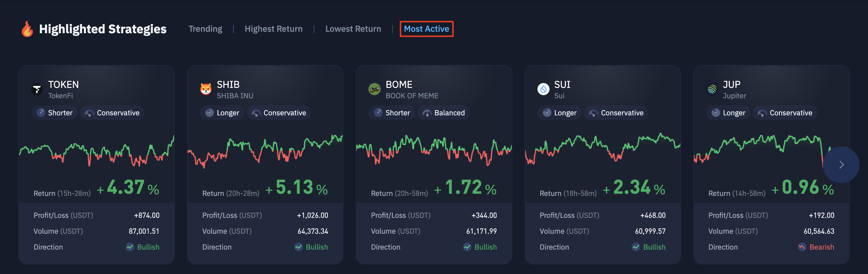
Task: Select the Most Active tab
Action: click(x=426, y=29)
